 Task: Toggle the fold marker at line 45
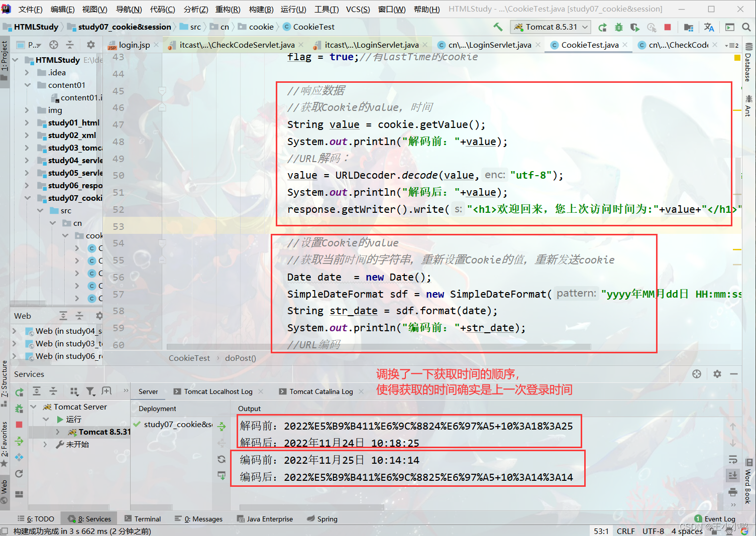[x=162, y=91]
